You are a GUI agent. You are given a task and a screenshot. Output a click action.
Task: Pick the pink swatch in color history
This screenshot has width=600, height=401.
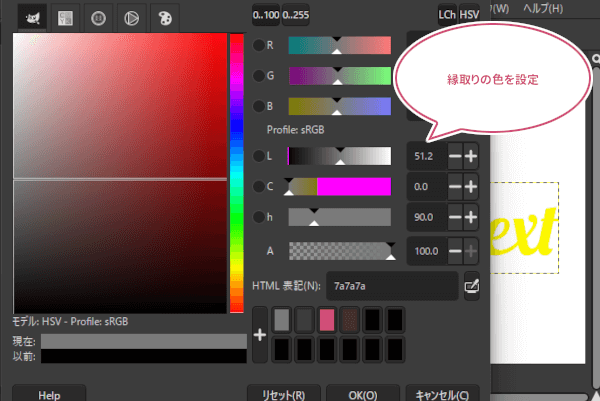click(325, 320)
